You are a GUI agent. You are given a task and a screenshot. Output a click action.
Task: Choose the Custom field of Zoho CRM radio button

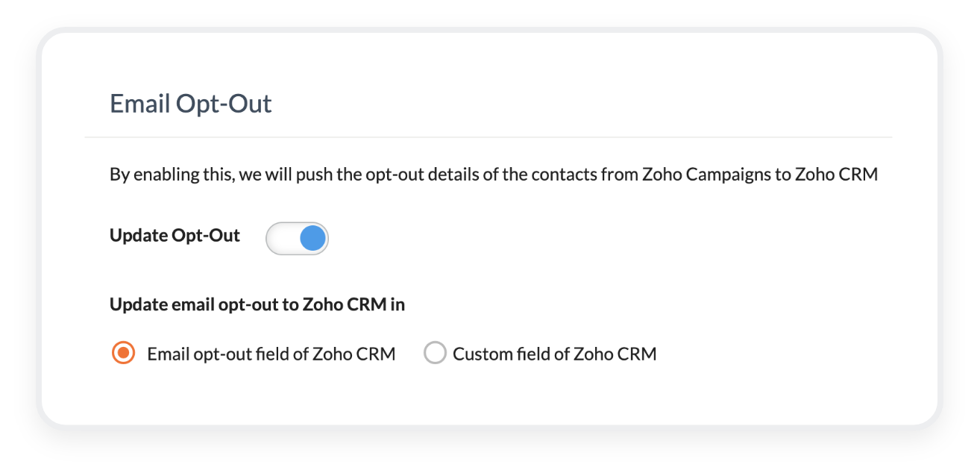(435, 353)
